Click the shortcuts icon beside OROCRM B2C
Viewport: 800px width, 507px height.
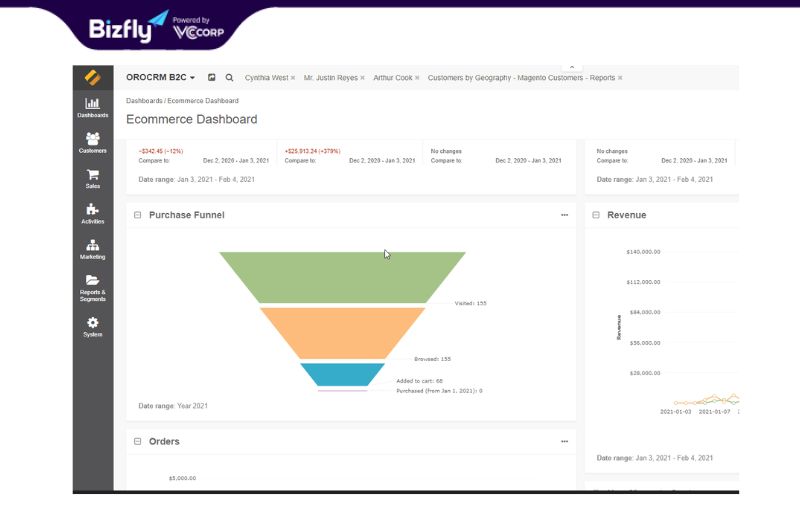pyautogui.click(x=211, y=78)
